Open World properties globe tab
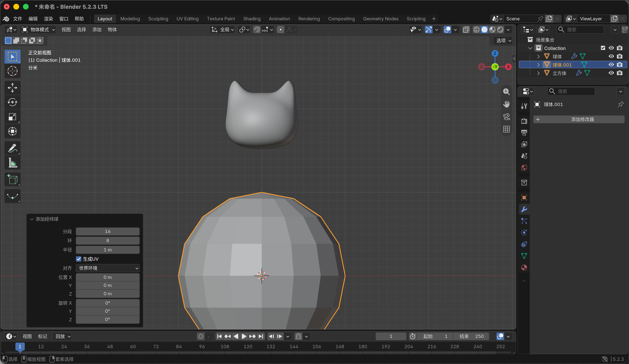The width and height of the screenshot is (629, 364). (x=524, y=167)
